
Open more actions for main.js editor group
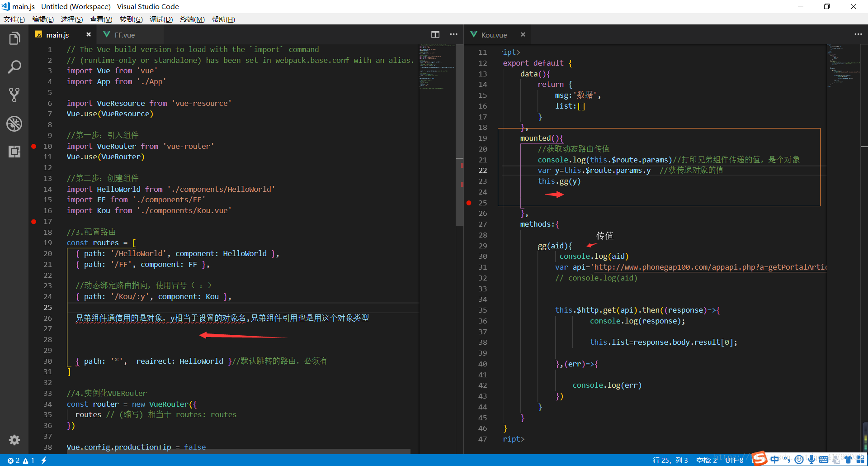click(453, 34)
